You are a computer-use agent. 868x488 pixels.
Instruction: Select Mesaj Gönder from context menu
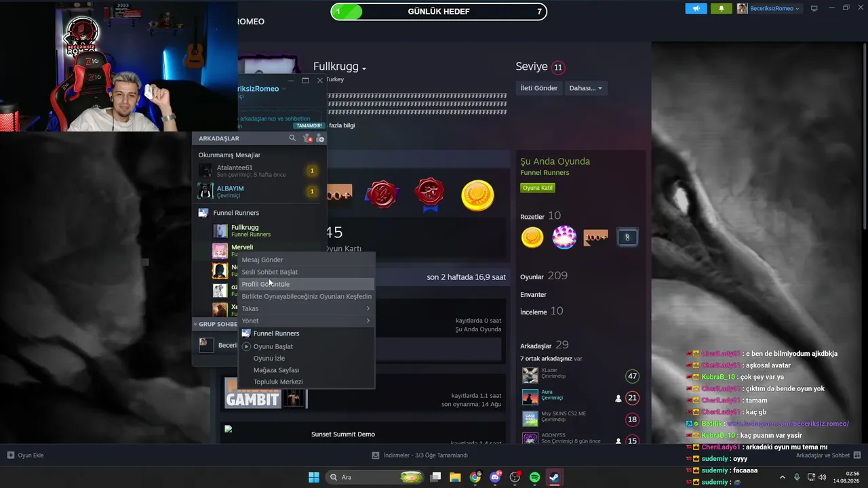(307, 260)
